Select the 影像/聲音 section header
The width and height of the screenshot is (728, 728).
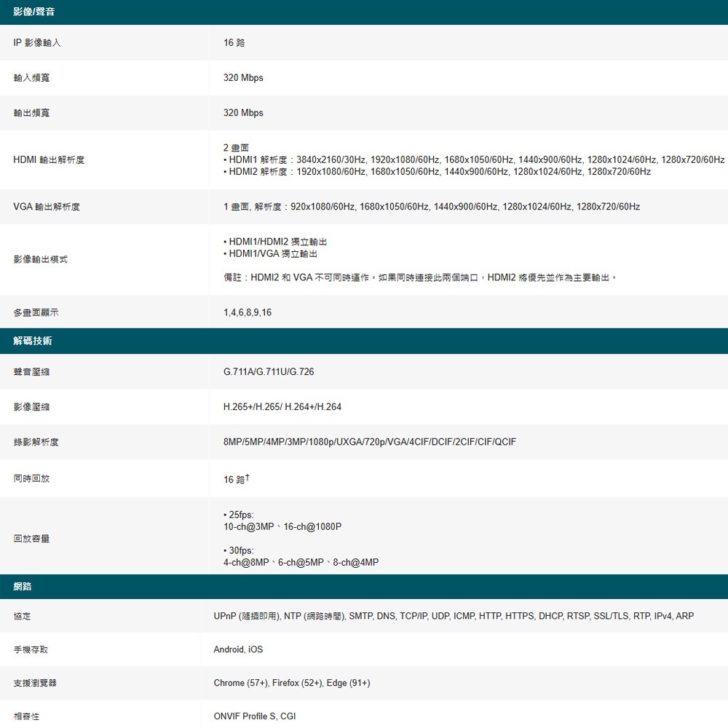(33, 12)
